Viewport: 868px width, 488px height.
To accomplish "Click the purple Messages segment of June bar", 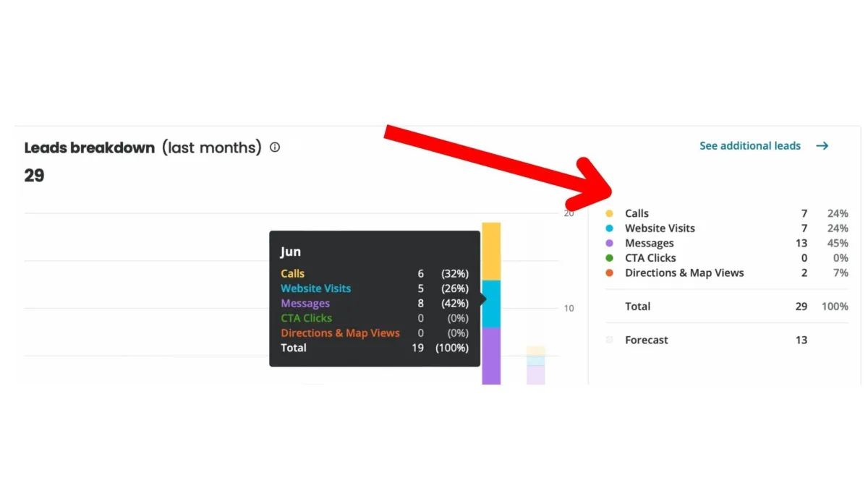I will (491, 356).
